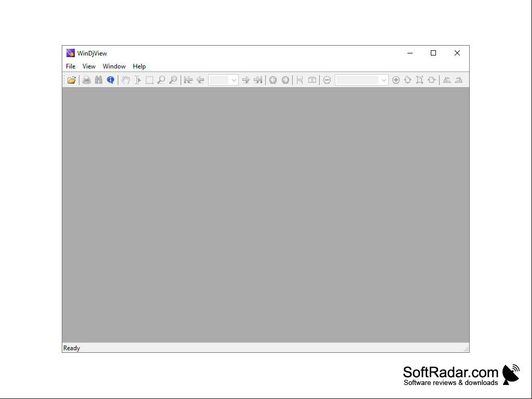This screenshot has width=532, height=399.
Task: Click the window resize grip corner
Action: coord(466,349)
